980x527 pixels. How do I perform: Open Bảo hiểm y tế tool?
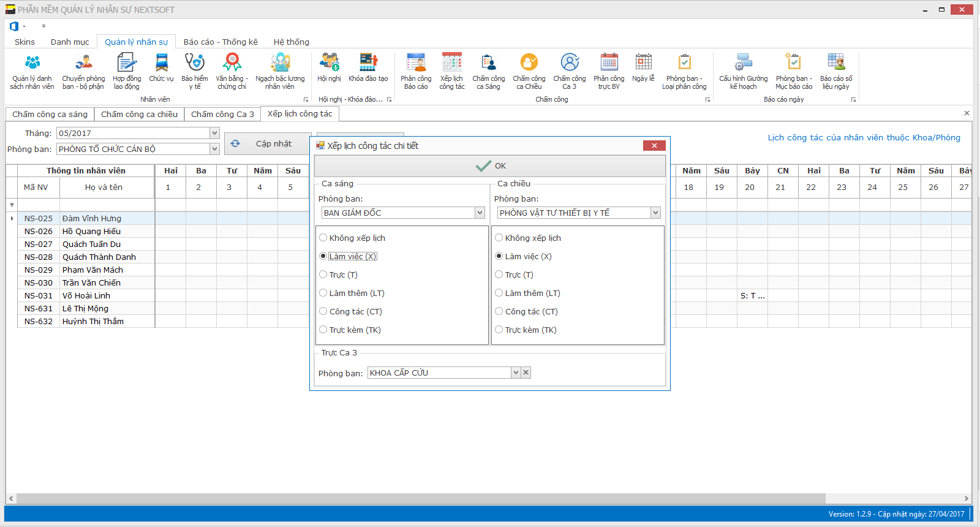[194, 71]
